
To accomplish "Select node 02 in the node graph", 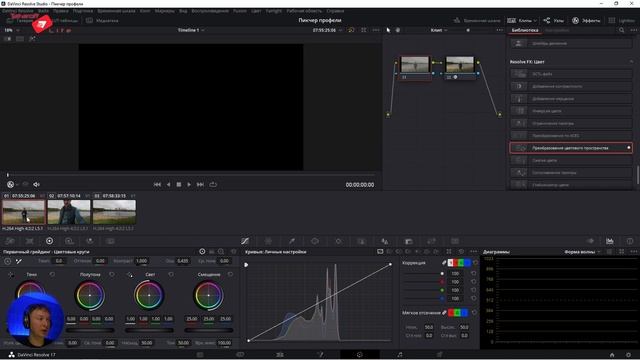I will pyautogui.click(x=460, y=68).
